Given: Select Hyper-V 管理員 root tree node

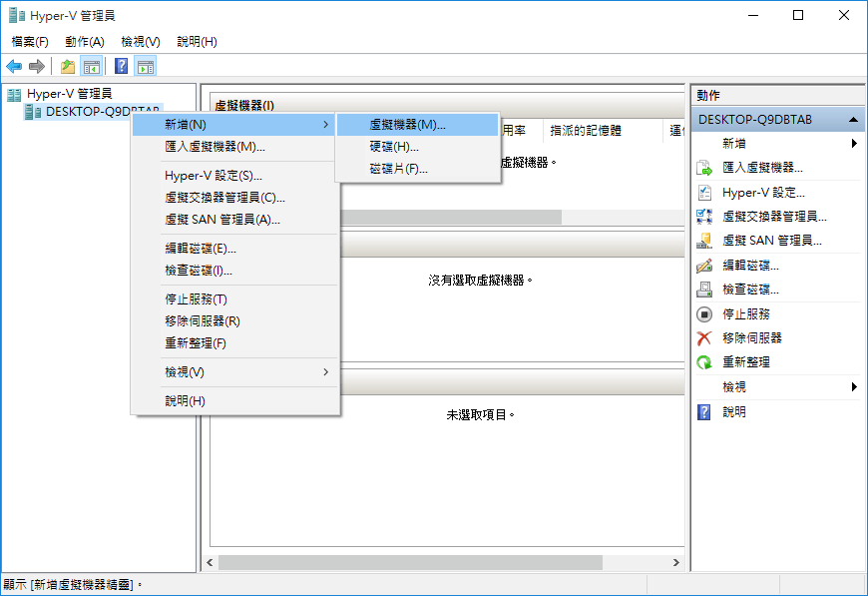Looking at the screenshot, I should click(x=69, y=94).
